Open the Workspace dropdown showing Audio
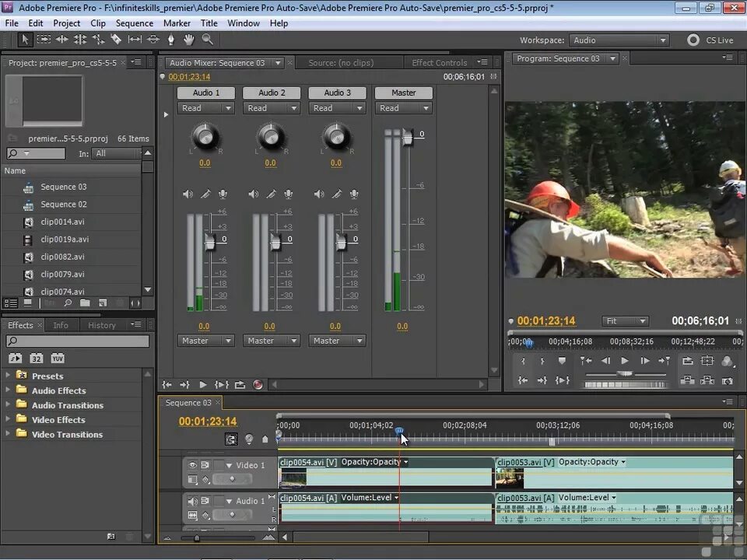Image resolution: width=747 pixels, height=560 pixels. [619, 40]
